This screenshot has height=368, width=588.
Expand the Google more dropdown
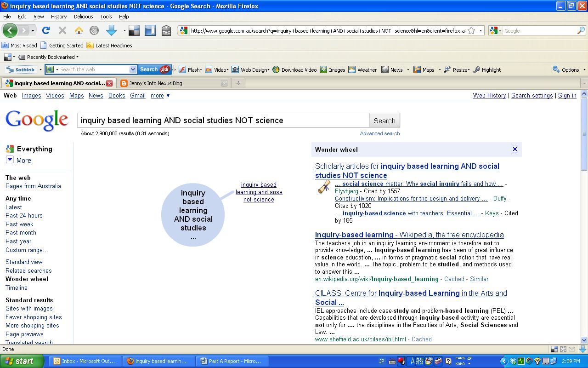160,95
